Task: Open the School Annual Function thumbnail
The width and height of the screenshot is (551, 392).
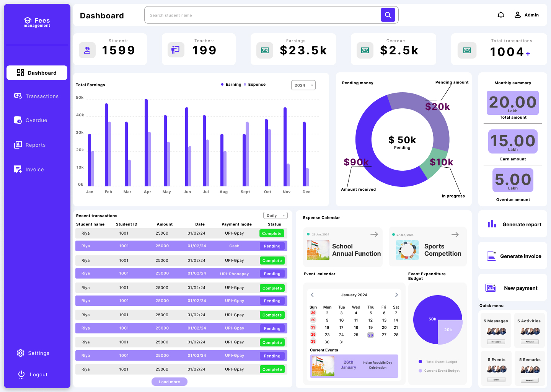Action: (x=318, y=250)
